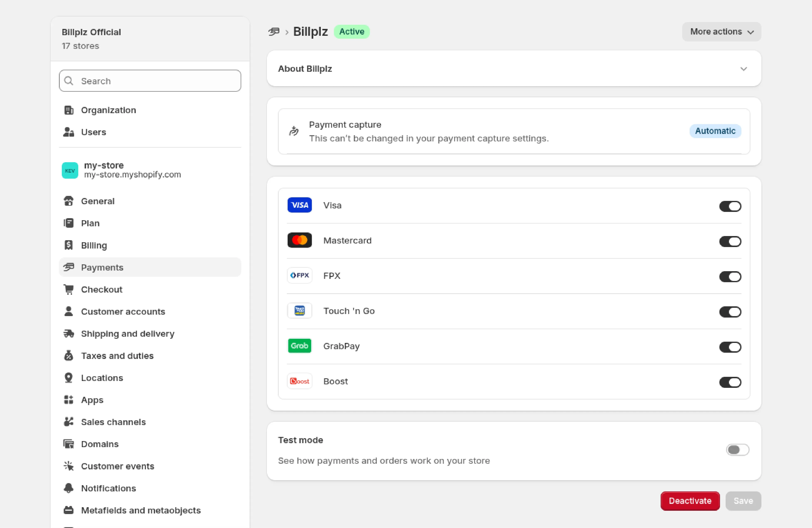Viewport: 812px width, 528px height.
Task: Open General settings page
Action: point(150,201)
